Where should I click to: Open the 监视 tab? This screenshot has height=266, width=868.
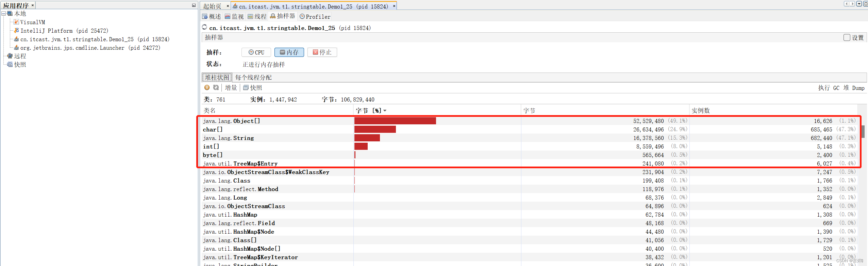point(234,16)
